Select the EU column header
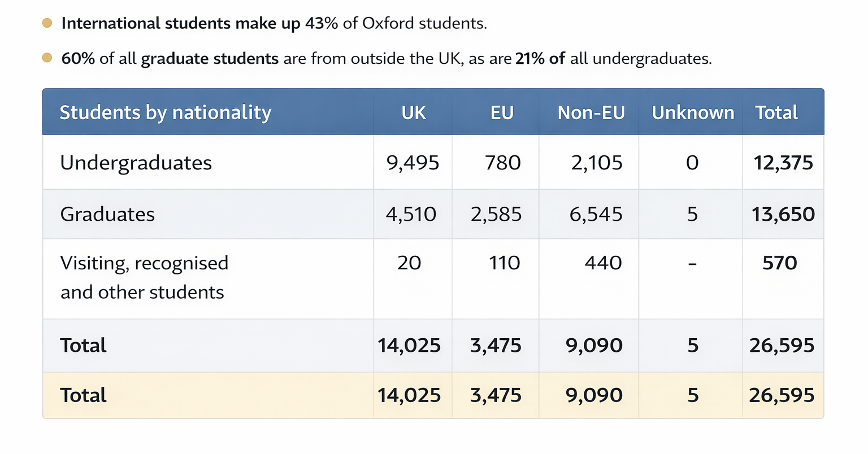 tap(502, 112)
